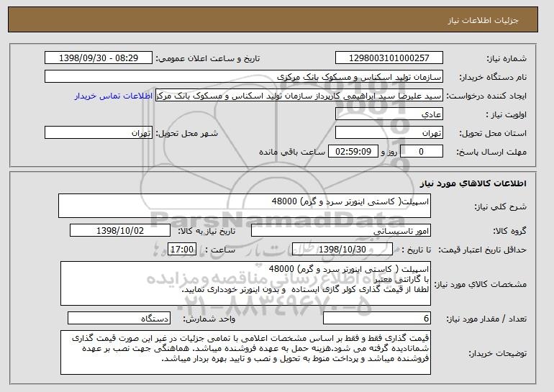Click the general description field with 48000
The height and width of the screenshot is (392, 554).
pos(245,206)
